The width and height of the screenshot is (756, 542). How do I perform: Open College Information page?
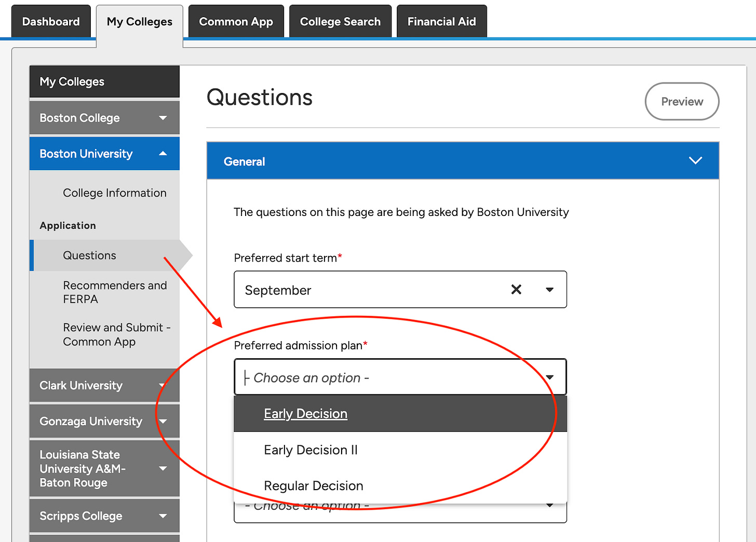(x=115, y=193)
